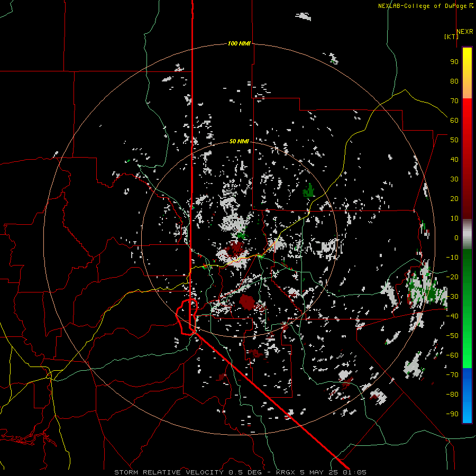Click the -60 value on the velocity scale
The image size is (476, 476).
coord(452,355)
